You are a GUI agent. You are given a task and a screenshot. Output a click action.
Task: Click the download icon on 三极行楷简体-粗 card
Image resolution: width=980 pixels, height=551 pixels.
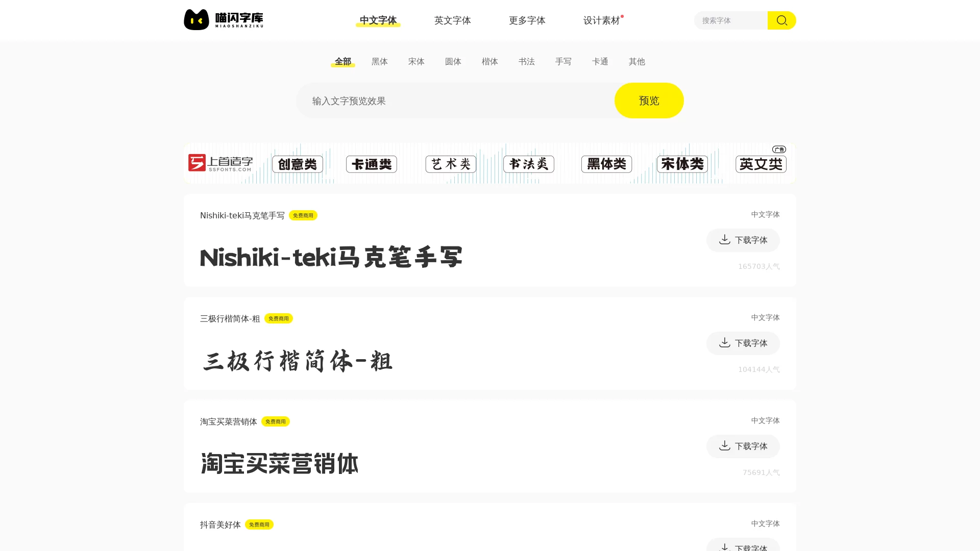(725, 343)
